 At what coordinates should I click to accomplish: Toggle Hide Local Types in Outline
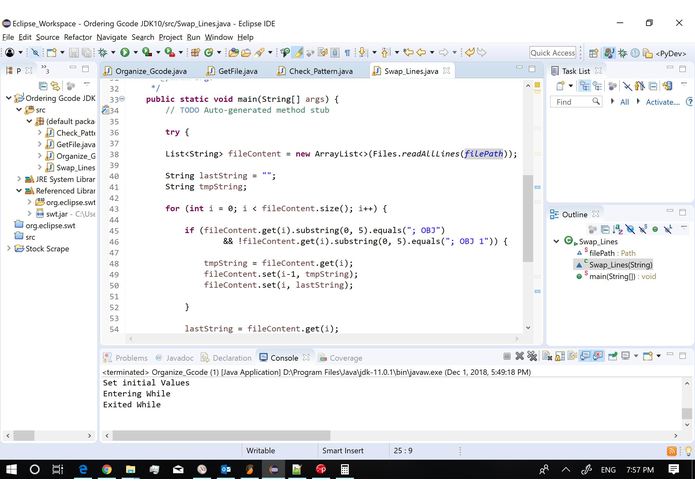(x=668, y=229)
